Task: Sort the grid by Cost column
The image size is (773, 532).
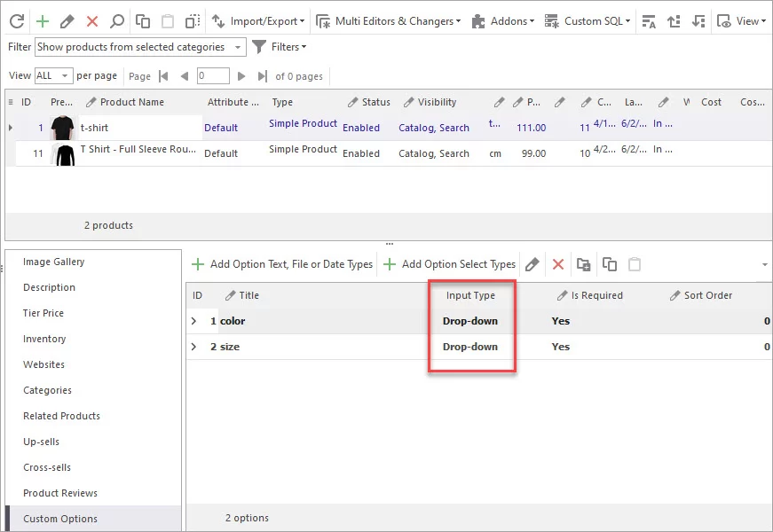Action: (x=711, y=102)
